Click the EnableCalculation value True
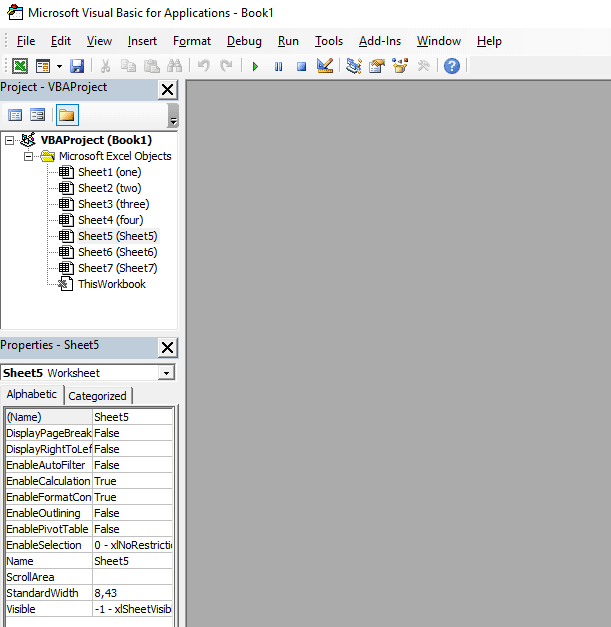611x627 pixels. pos(132,481)
